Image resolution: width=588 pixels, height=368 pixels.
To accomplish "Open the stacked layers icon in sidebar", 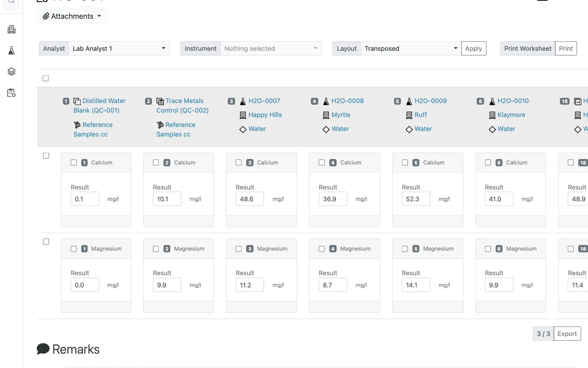I will pyautogui.click(x=11, y=71).
